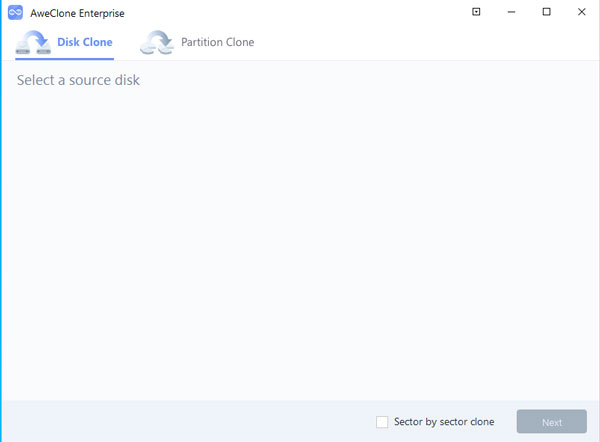The width and height of the screenshot is (600, 442).
Task: Click the 'AweClone Enterprise' title text
Action: [x=77, y=13]
